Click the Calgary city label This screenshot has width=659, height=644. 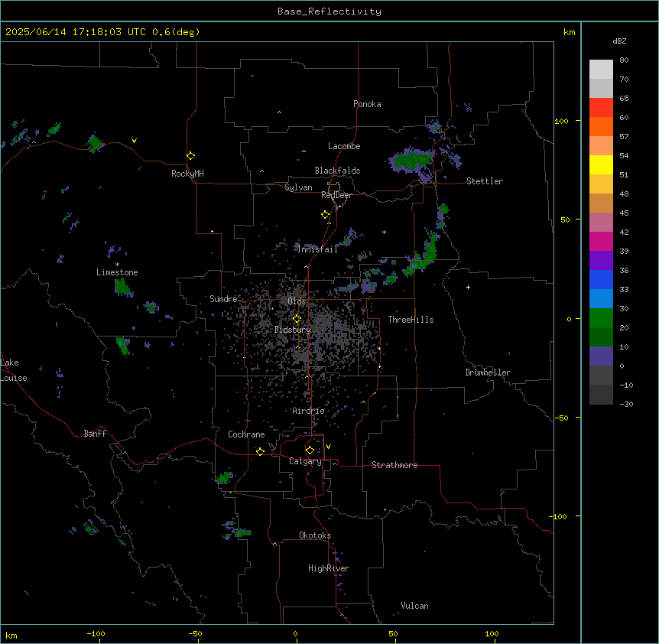305,461
